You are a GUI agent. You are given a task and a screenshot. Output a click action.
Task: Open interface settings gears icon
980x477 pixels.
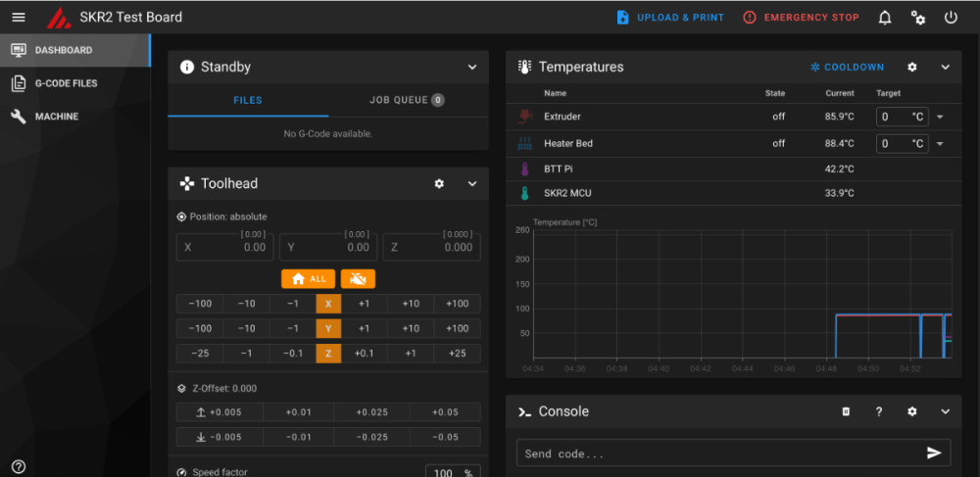918,18
